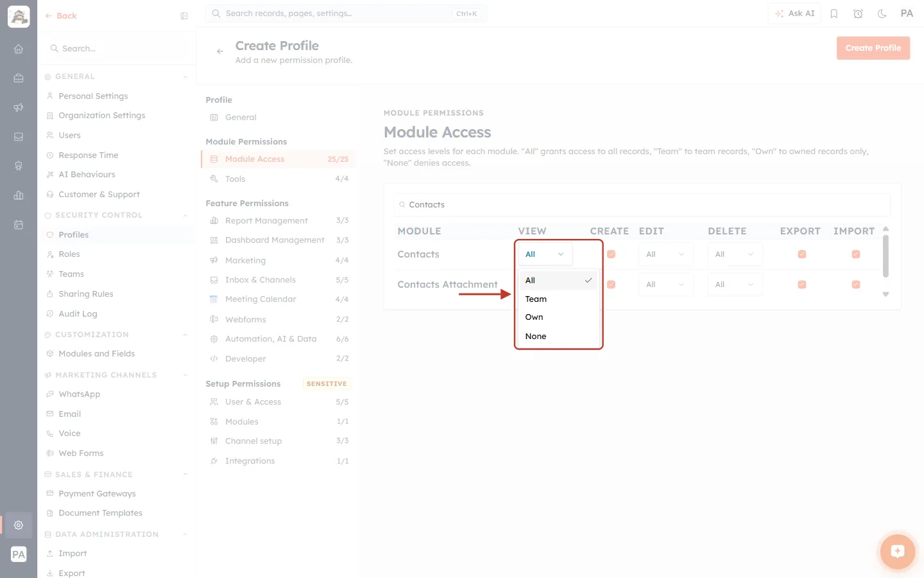The image size is (924, 578).
Task: Open the Delete dropdown for Contacts Attachment
Action: [735, 285]
